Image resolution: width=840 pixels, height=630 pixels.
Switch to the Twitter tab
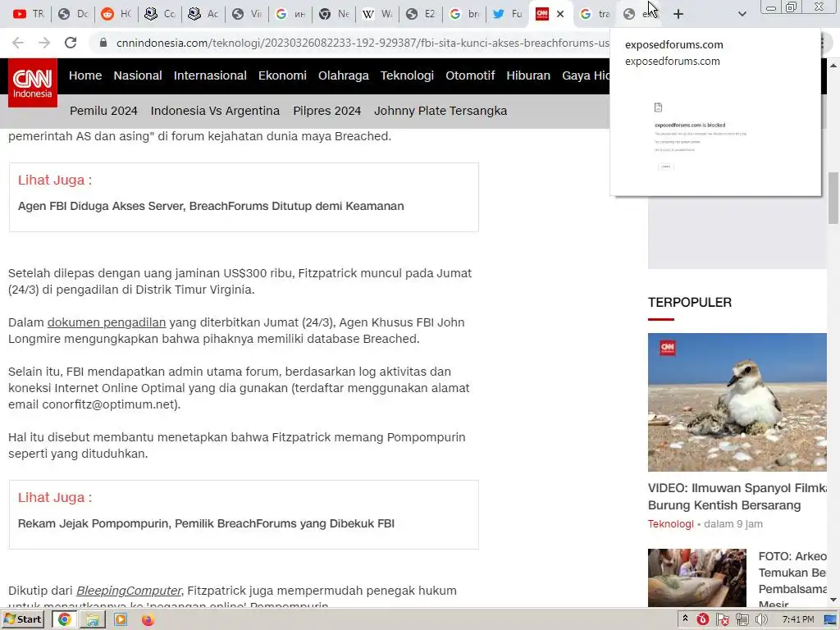click(x=507, y=14)
